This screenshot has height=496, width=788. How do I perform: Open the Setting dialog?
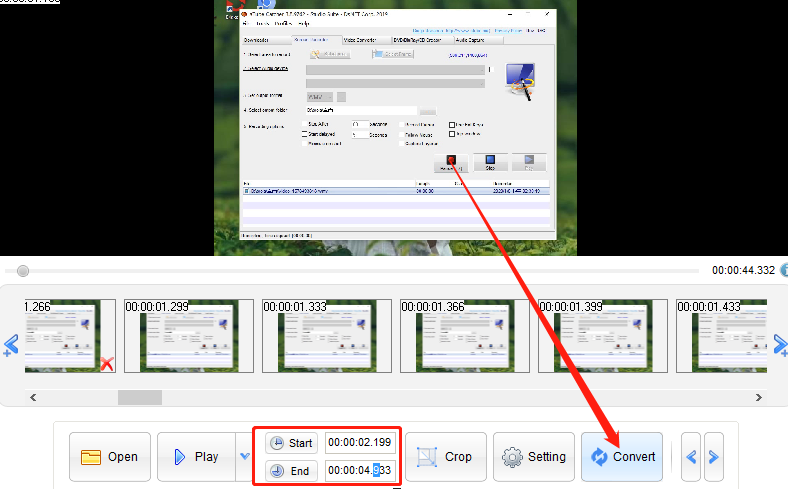click(x=534, y=457)
